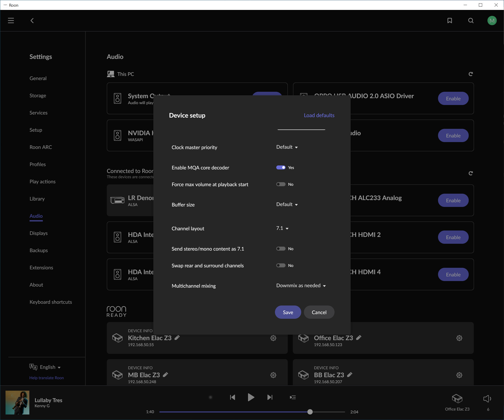Refresh the This PC device list
504x420 pixels.
point(470,74)
